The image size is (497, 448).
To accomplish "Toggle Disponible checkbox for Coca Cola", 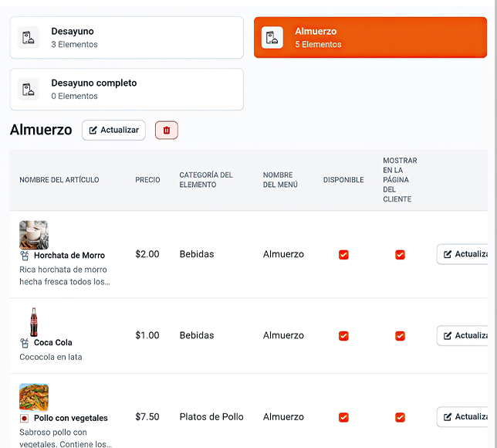I will (x=343, y=336).
